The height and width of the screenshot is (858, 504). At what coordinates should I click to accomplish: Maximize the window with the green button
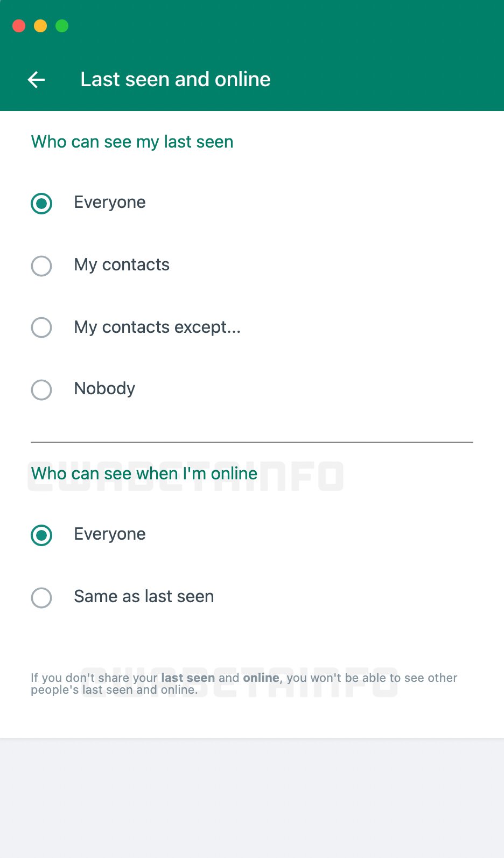point(62,26)
